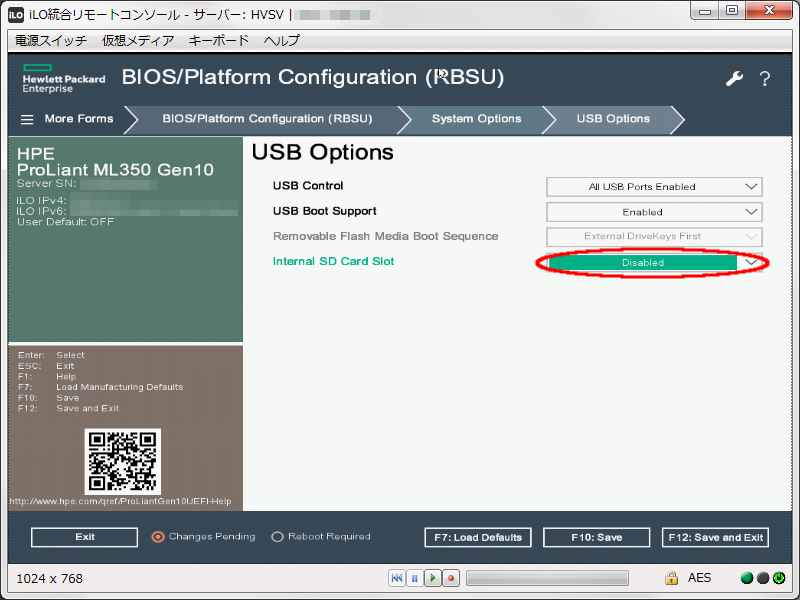800x600 pixels.
Task: Go to System Options breadcrumb
Action: pyautogui.click(x=477, y=119)
